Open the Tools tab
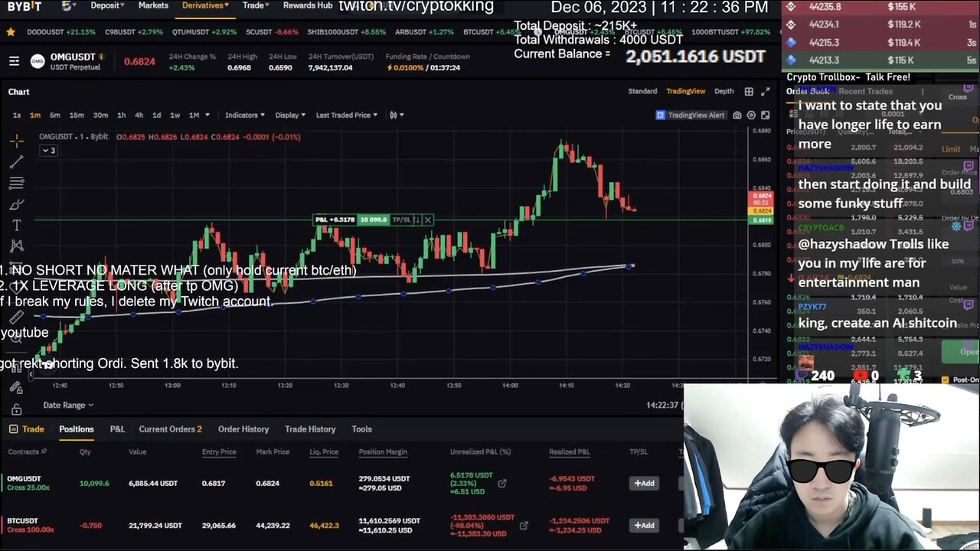Viewport: 980px width, 551px height. (361, 429)
